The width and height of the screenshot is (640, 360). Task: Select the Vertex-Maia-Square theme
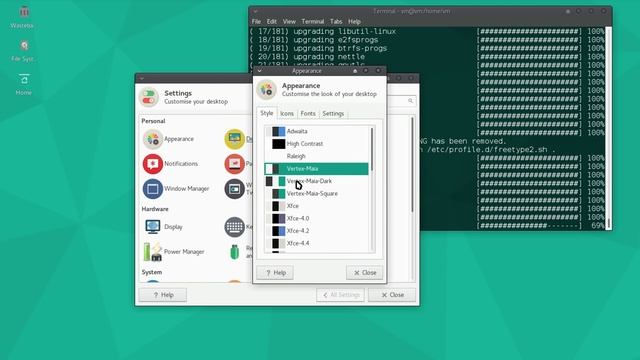(x=316, y=193)
